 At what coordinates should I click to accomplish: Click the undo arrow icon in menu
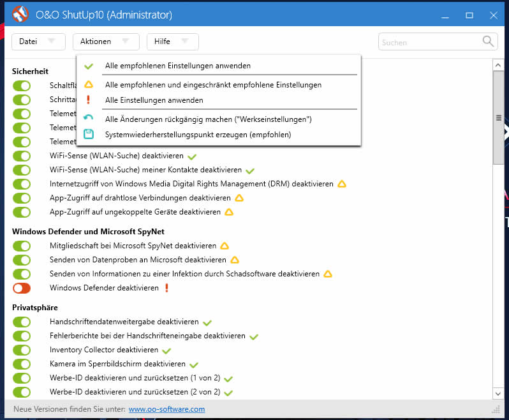pyautogui.click(x=88, y=117)
